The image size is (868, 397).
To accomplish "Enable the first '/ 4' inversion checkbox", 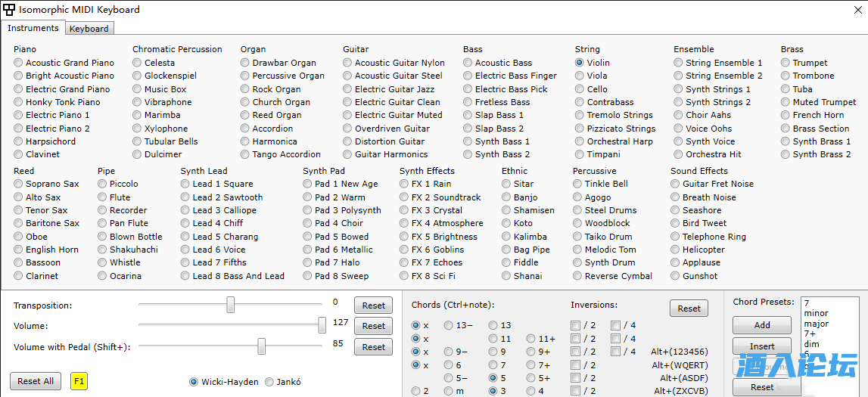I will 616,326.
